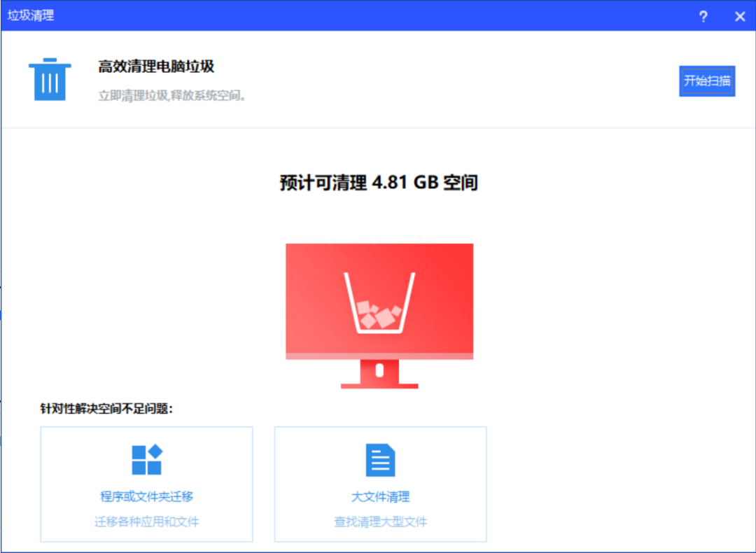Start scanning with the 开始扫描 button
The image size is (756, 553).
point(707,81)
